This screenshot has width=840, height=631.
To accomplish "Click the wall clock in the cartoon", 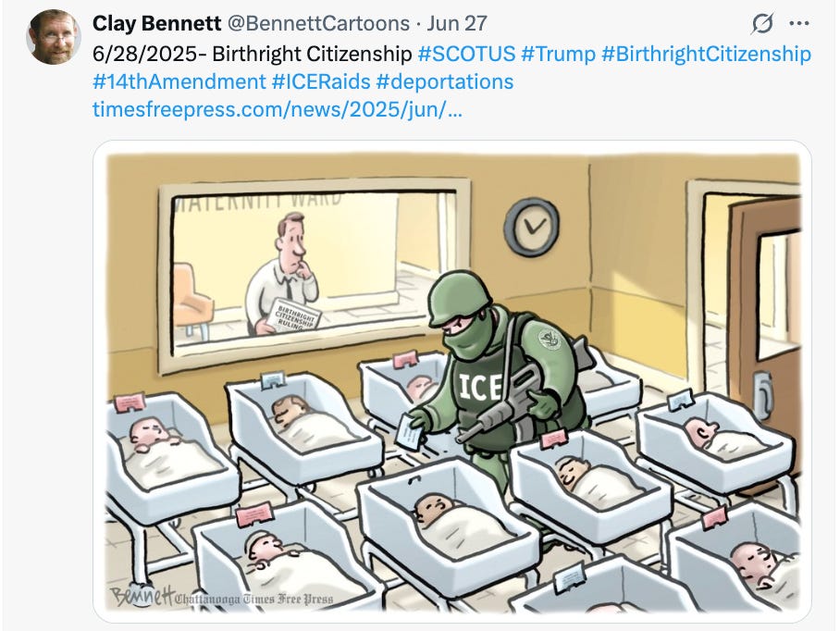I will coord(531,227).
